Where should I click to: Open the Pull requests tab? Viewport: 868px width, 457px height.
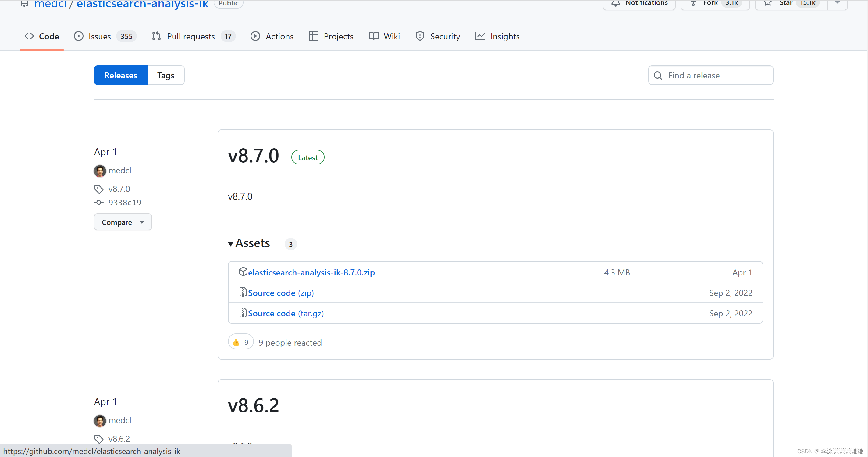(191, 36)
